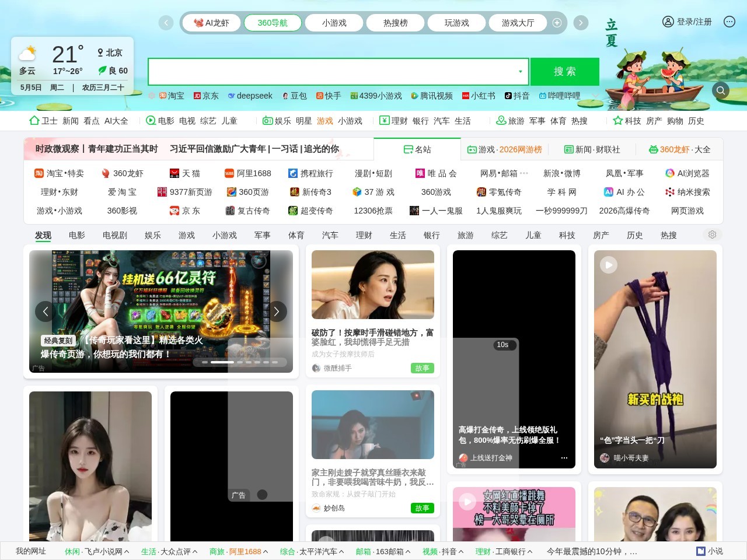Screen dimensions: 747x560
Task: Open the JD quick link under search
Action: [206, 96]
